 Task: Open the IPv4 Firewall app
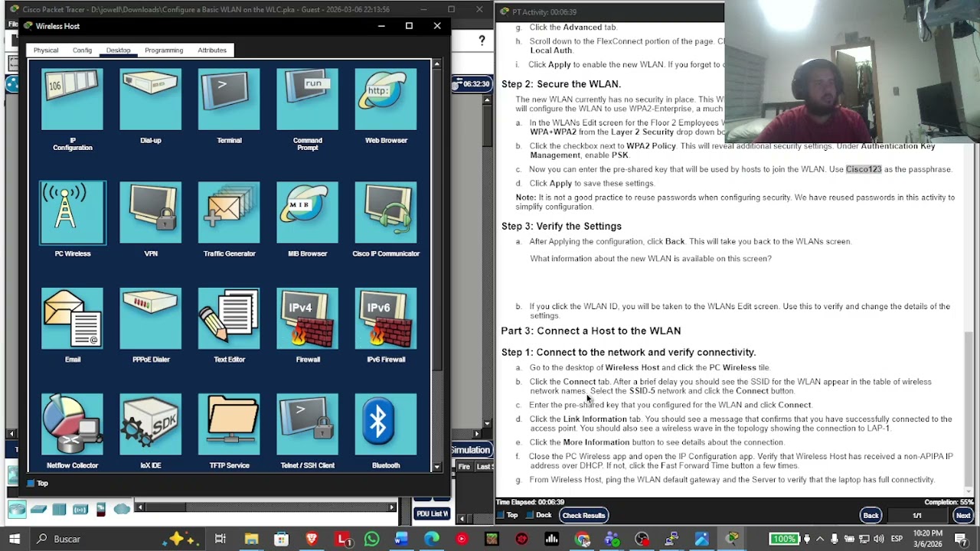pyautogui.click(x=308, y=325)
